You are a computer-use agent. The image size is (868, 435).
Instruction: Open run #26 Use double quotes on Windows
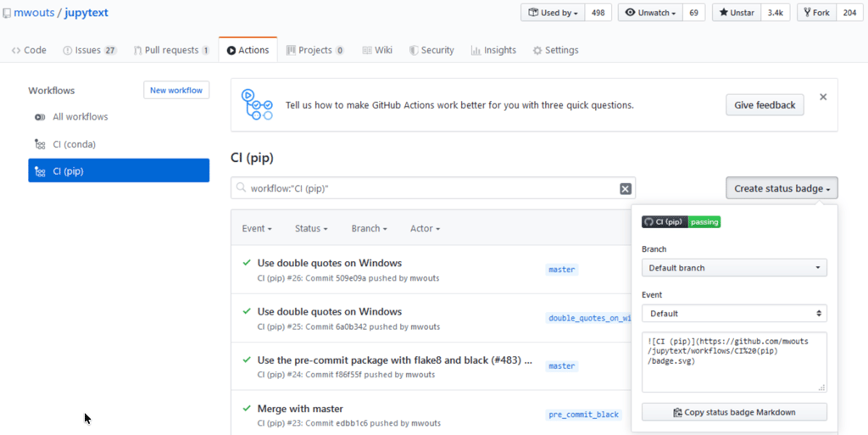click(330, 263)
